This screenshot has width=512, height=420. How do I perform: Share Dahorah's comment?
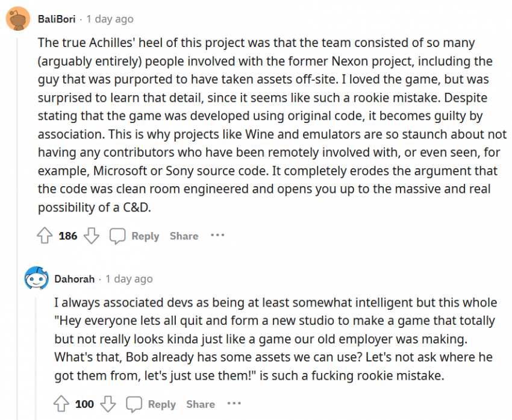coord(201,404)
